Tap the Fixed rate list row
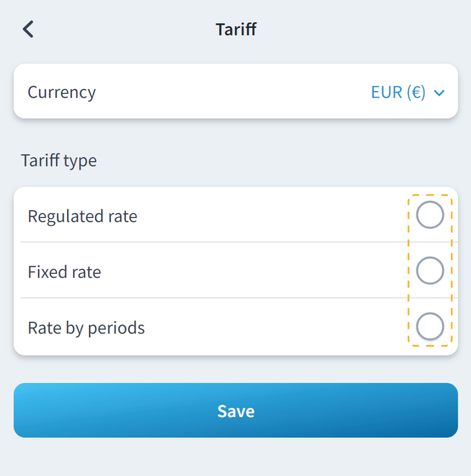The height and width of the screenshot is (476, 471). pyautogui.click(x=259, y=271)
